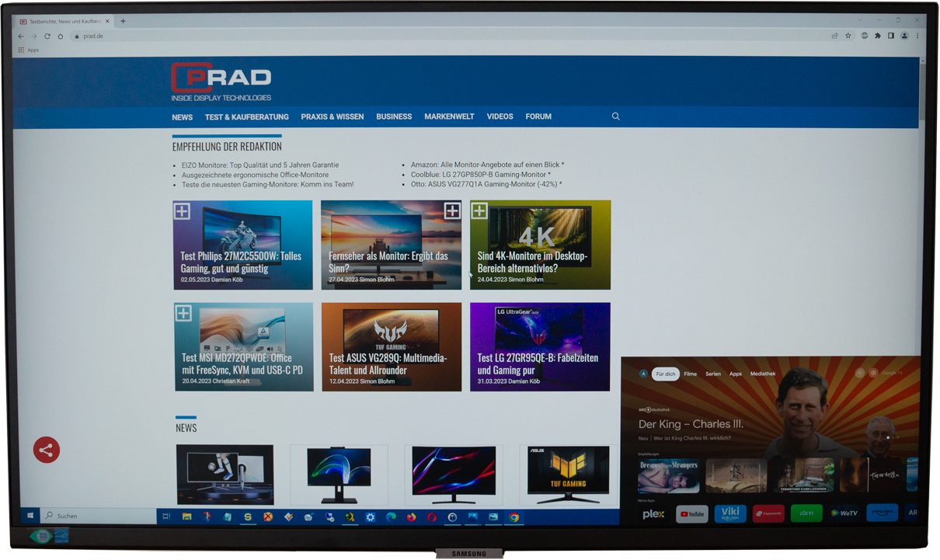Select the Testberichte browser tab
940x560 pixels.
64,21
